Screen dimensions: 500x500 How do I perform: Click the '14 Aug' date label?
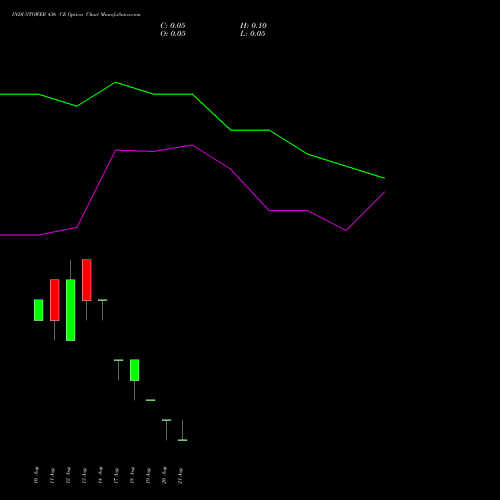[100, 475]
